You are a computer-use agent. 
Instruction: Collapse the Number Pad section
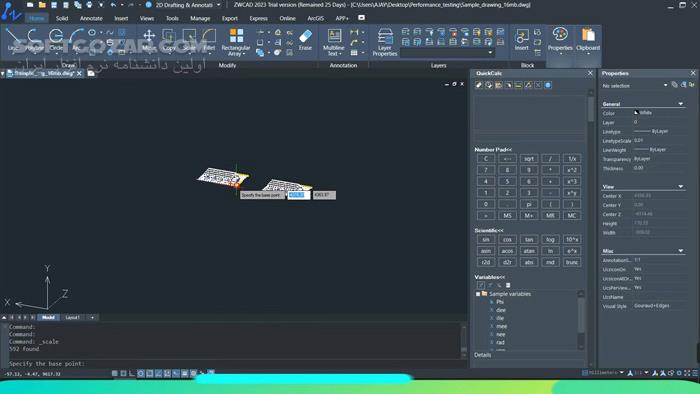tap(493, 149)
